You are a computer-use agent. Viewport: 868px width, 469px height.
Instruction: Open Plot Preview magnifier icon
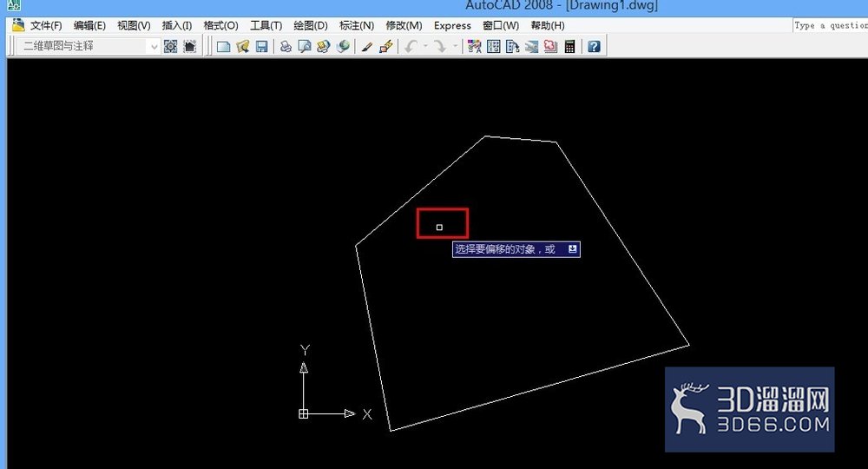[305, 47]
